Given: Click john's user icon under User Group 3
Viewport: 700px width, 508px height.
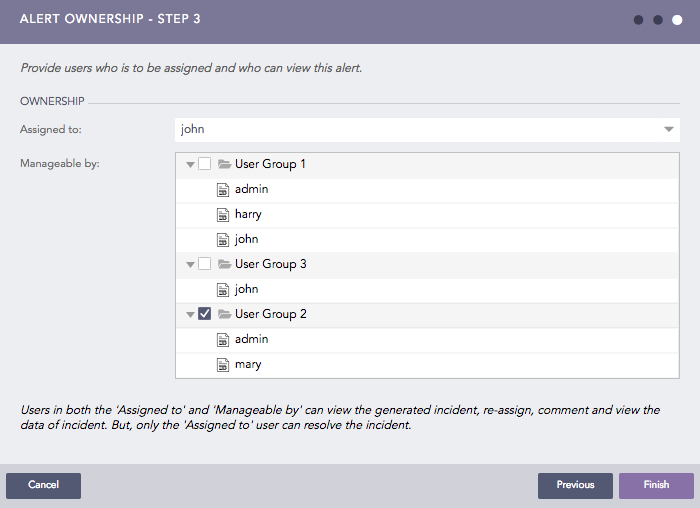Looking at the screenshot, I should click(x=224, y=289).
